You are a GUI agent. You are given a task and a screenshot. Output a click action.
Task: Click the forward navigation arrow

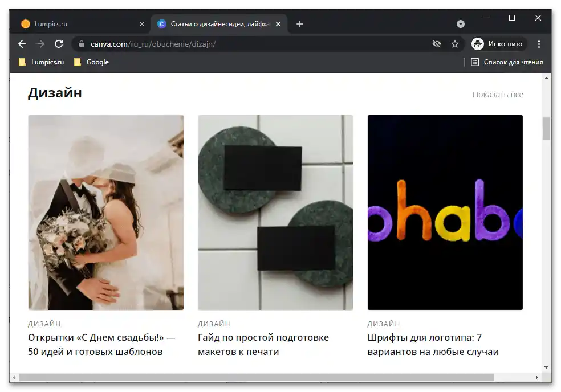point(40,44)
